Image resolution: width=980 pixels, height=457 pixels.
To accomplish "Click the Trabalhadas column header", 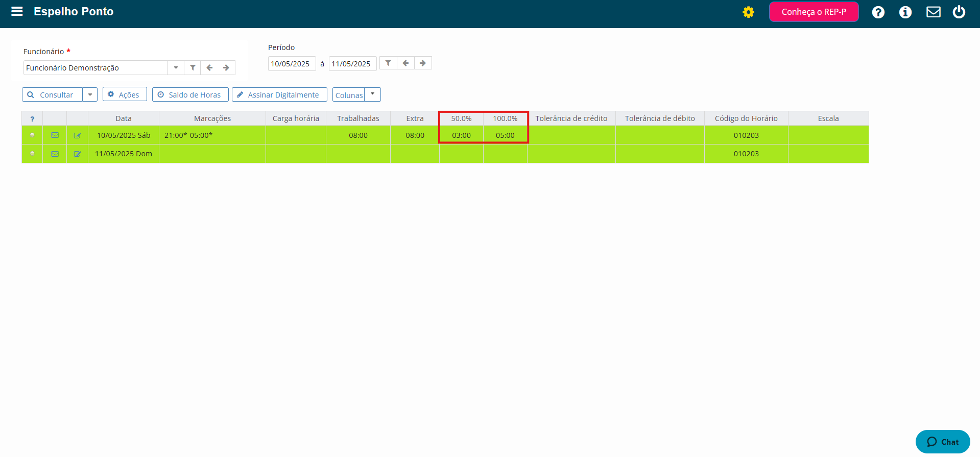I will click(x=358, y=118).
